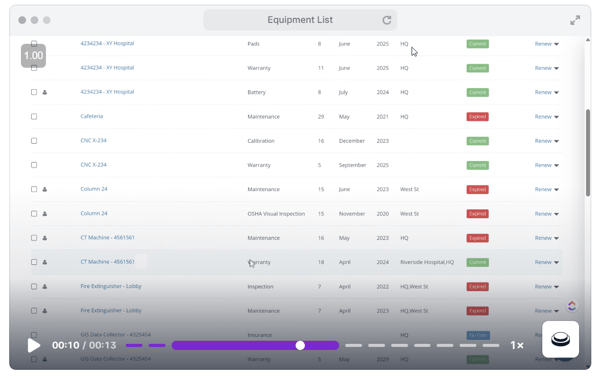Open Fire Extinguisher - Lobby link in Inspection row
Image resolution: width=600 pixels, height=378 pixels.
pos(111,286)
